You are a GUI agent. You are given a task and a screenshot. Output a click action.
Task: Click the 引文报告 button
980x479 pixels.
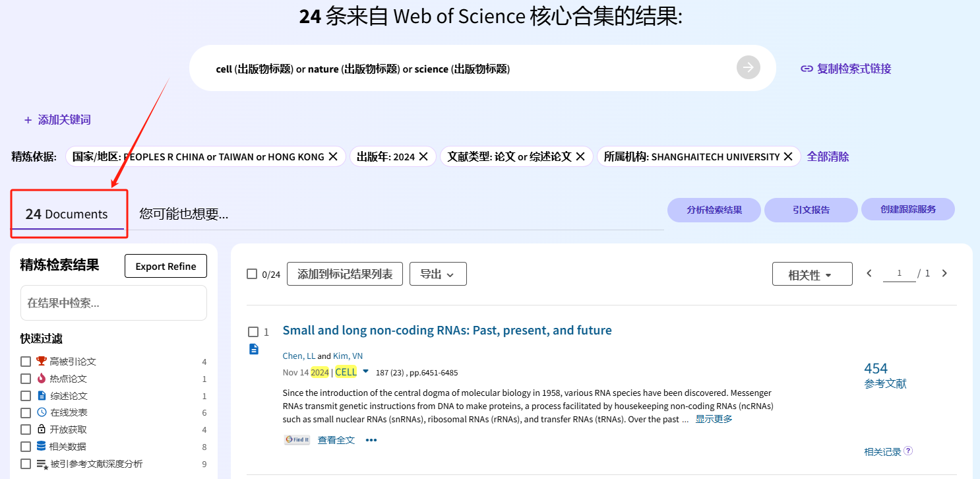click(x=811, y=209)
